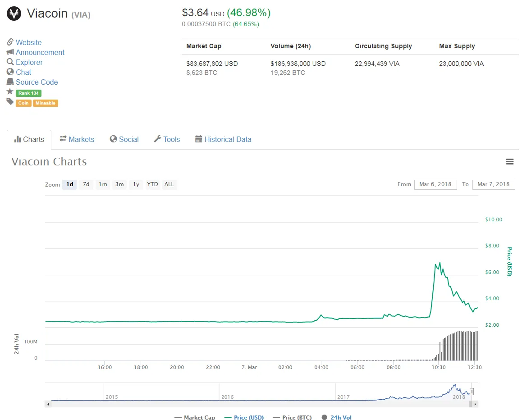Screen dimensions: 522x420
Task: Click the To date field Mar 7, 2018
Action: point(494,184)
